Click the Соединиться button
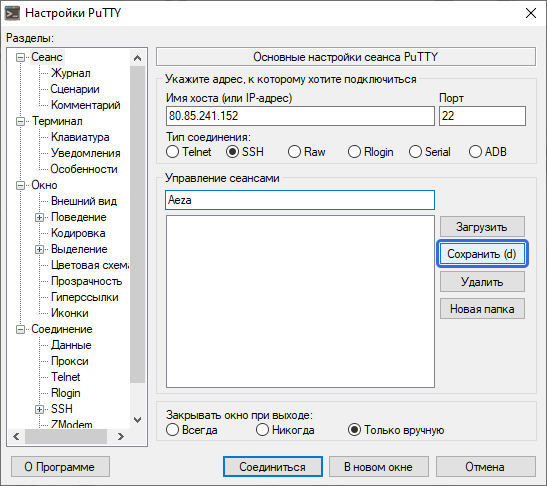 [272, 467]
